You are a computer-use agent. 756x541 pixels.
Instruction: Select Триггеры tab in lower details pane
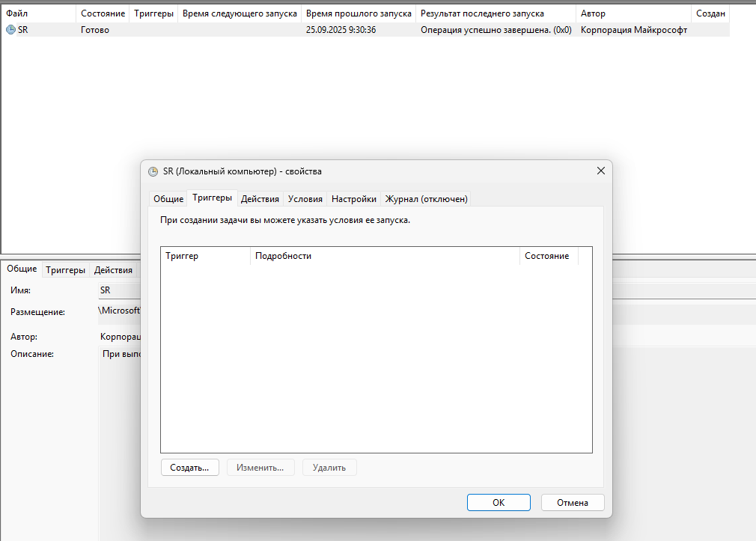pyautogui.click(x=66, y=270)
